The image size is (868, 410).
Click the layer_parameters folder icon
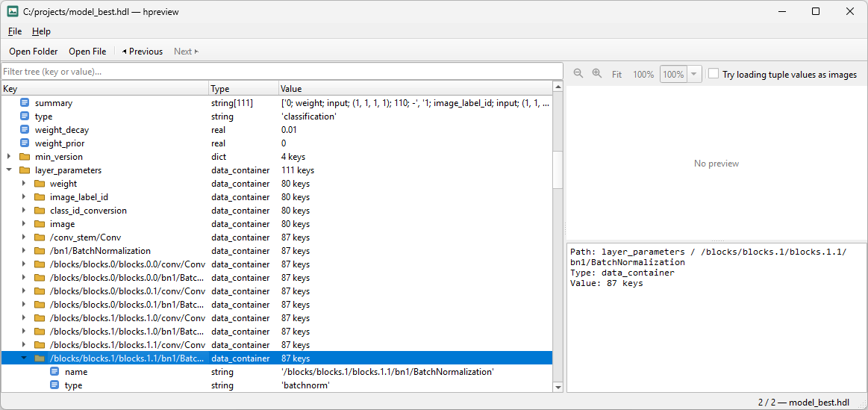coord(25,170)
